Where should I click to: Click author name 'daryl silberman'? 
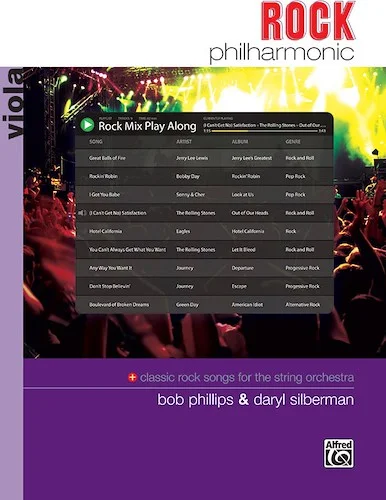click(304, 399)
